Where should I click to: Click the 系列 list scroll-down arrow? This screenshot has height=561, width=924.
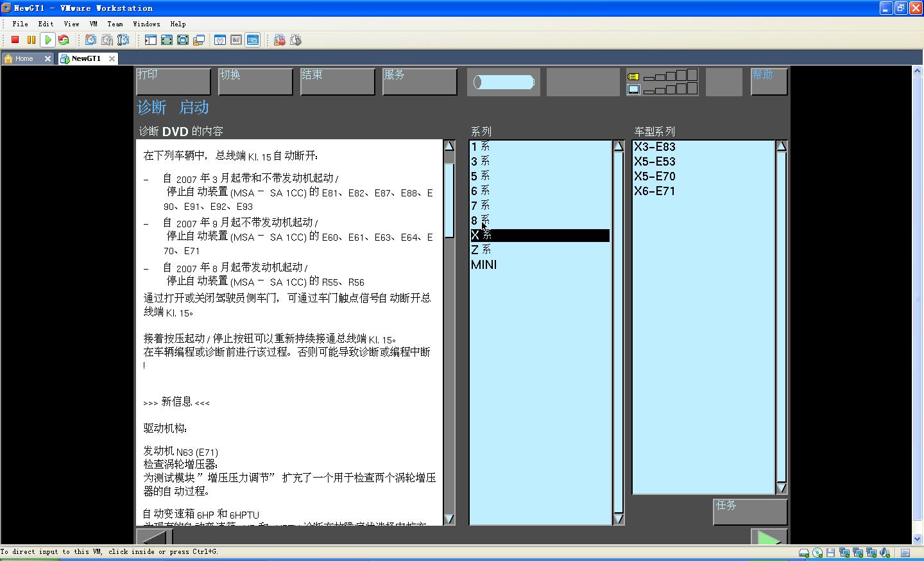tap(619, 519)
